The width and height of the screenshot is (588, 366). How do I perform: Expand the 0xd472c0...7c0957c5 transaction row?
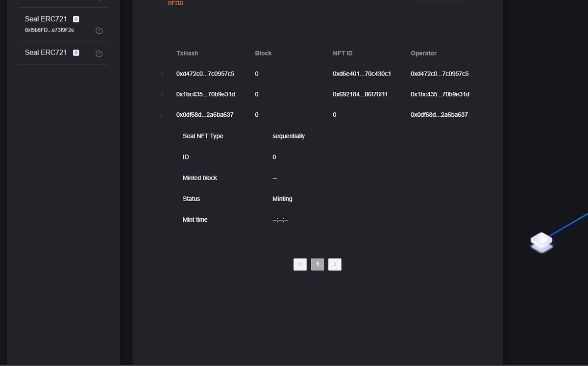[x=162, y=74]
